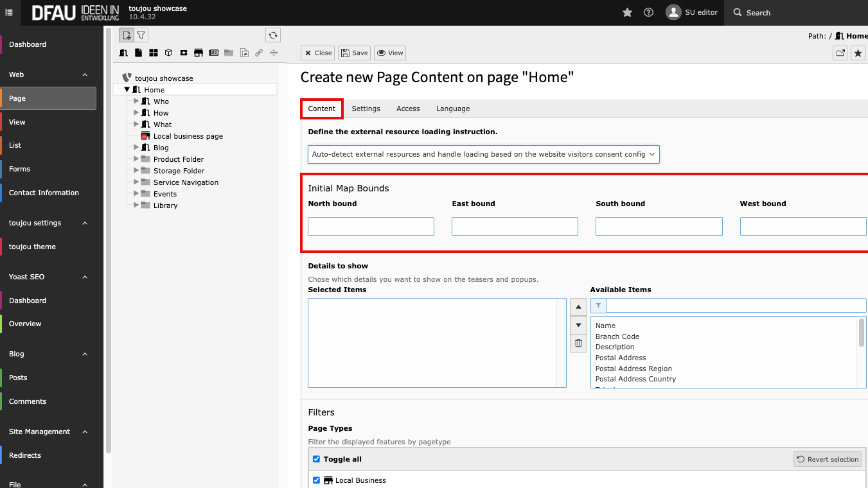Click the trash icon to remove selected item
Screen dimensions: 868x488
(578, 344)
